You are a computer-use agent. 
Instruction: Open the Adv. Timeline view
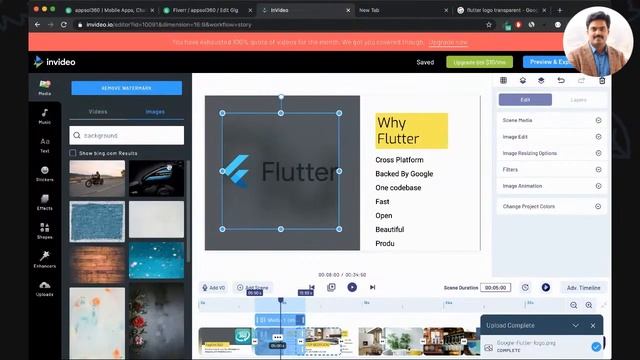pyautogui.click(x=583, y=288)
